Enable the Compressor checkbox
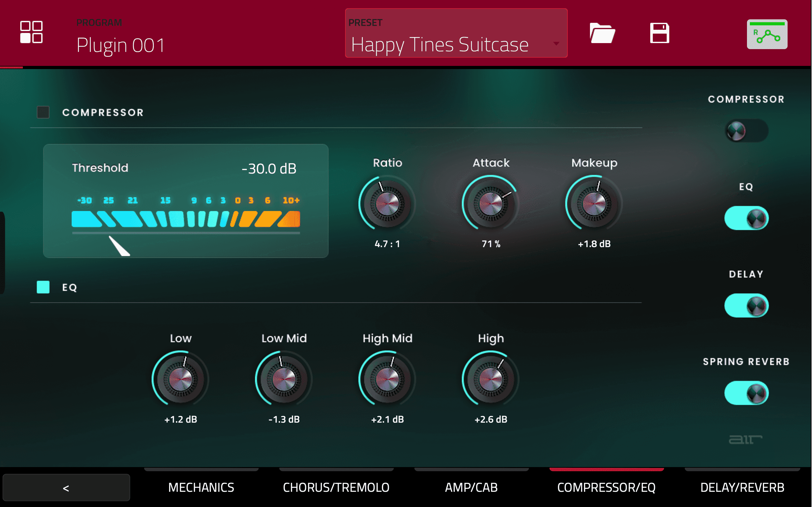 [x=43, y=112]
